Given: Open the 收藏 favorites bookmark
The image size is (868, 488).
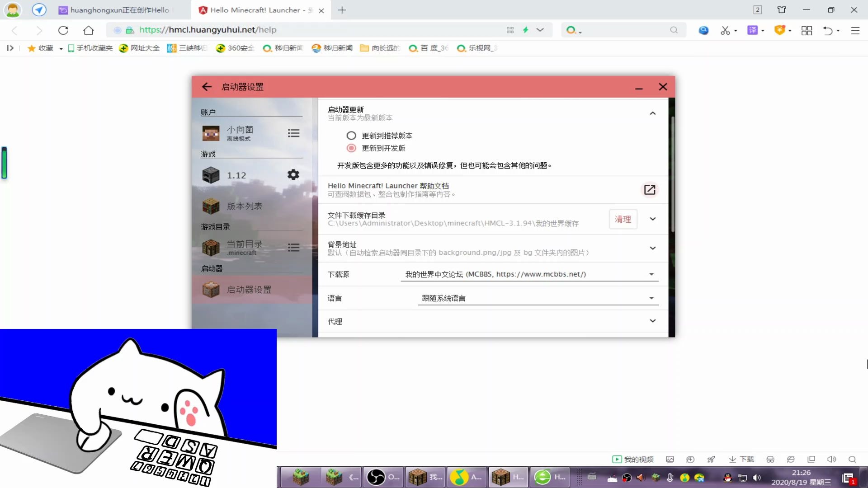Looking at the screenshot, I should point(40,48).
